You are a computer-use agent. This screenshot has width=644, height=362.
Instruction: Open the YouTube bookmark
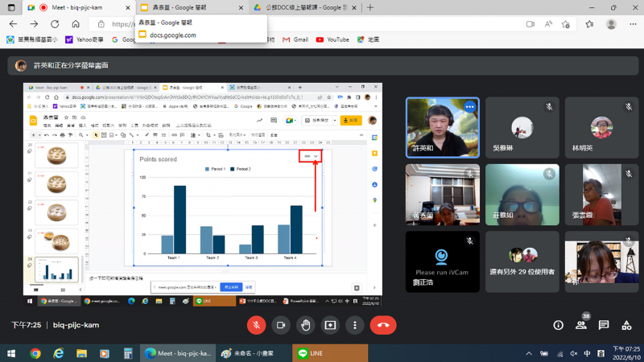coord(332,39)
